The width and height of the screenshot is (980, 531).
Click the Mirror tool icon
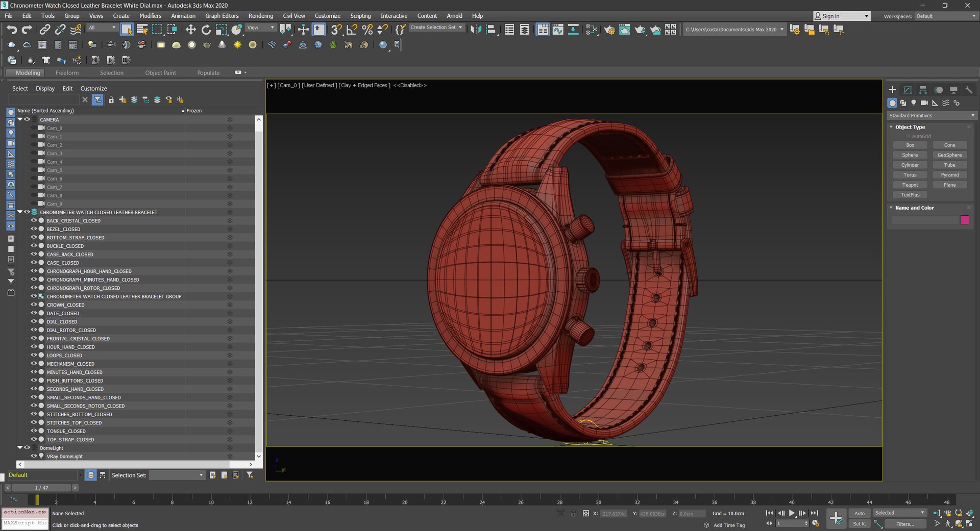click(x=476, y=30)
